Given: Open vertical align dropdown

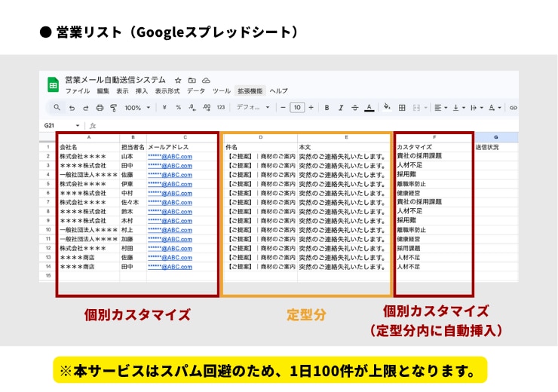Looking at the screenshot, I should [x=458, y=108].
